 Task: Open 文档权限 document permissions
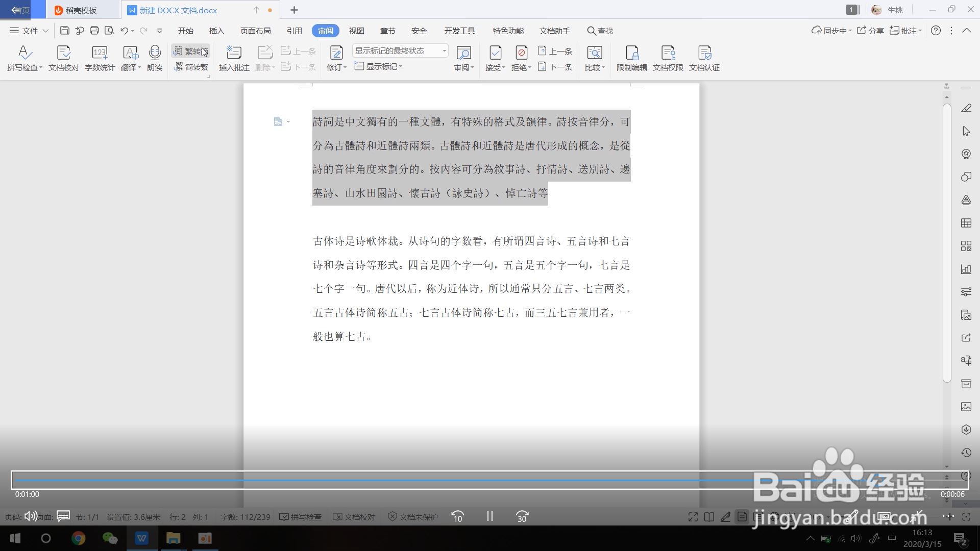(x=668, y=58)
